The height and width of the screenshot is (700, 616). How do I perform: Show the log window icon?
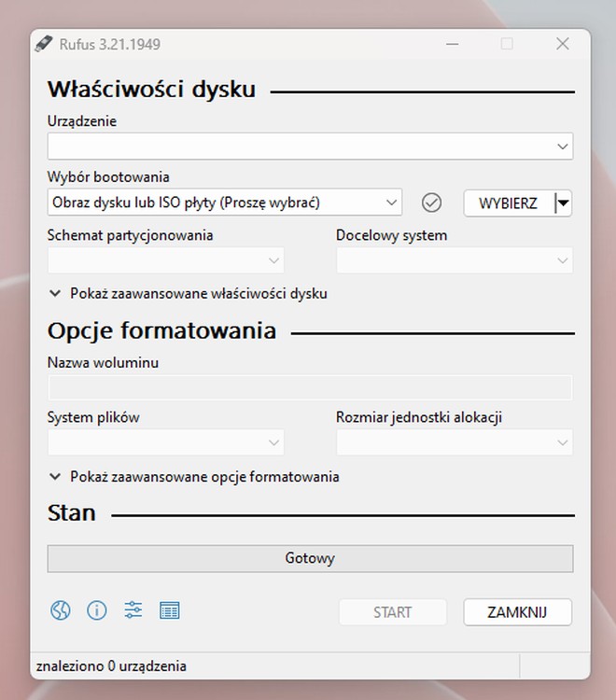pos(170,610)
